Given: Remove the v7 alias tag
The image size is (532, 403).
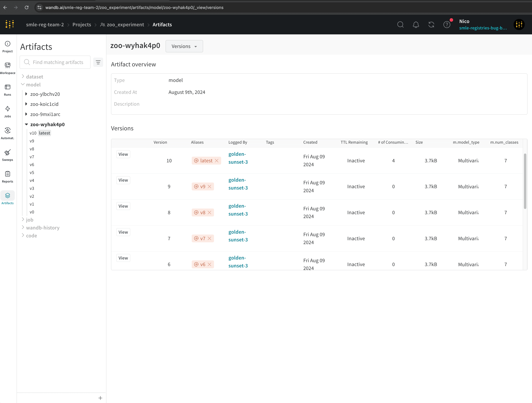Looking at the screenshot, I should [210, 238].
